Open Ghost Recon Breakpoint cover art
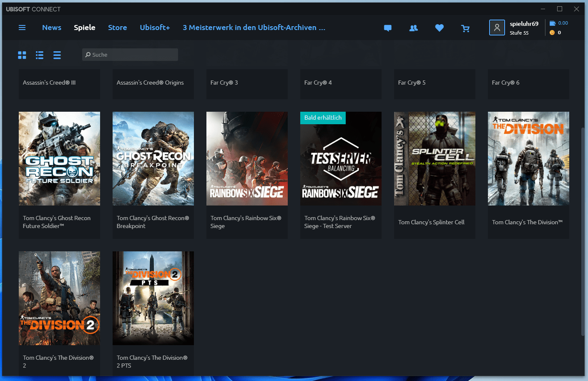 coord(153,158)
